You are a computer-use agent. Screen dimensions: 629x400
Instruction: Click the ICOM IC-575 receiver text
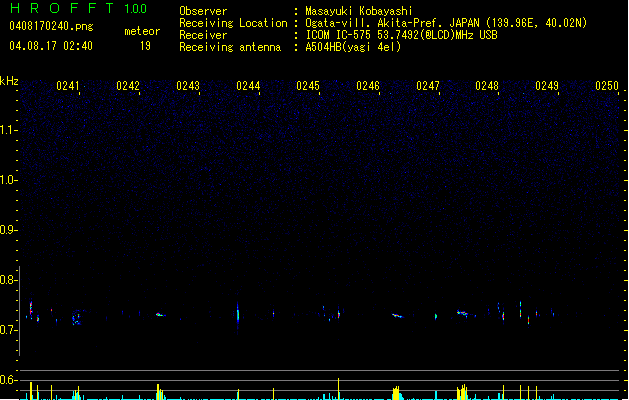click(x=401, y=35)
